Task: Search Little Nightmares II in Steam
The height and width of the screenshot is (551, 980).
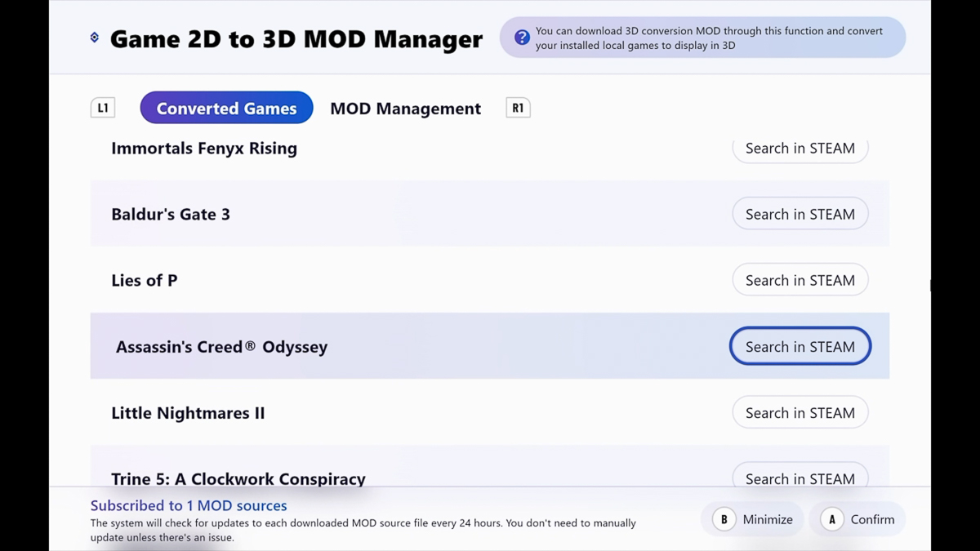Action: click(x=800, y=412)
